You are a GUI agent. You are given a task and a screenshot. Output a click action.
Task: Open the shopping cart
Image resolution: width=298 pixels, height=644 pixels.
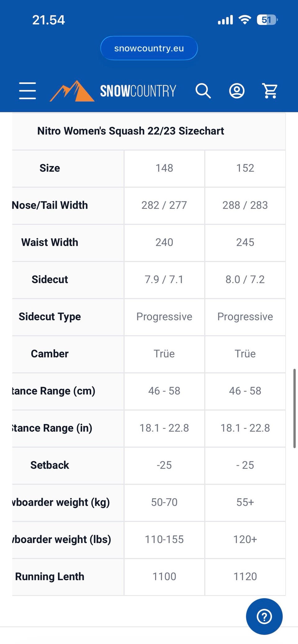[270, 91]
